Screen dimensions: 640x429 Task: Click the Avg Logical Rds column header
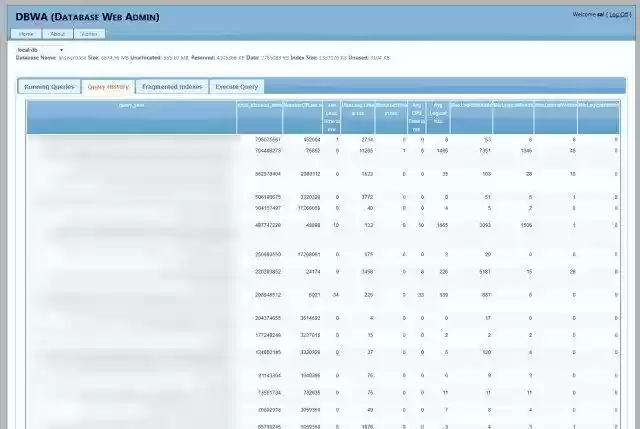tap(438, 117)
